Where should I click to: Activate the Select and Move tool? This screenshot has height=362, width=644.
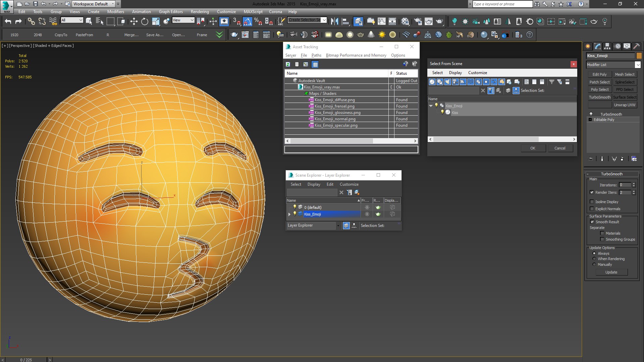(134, 21)
